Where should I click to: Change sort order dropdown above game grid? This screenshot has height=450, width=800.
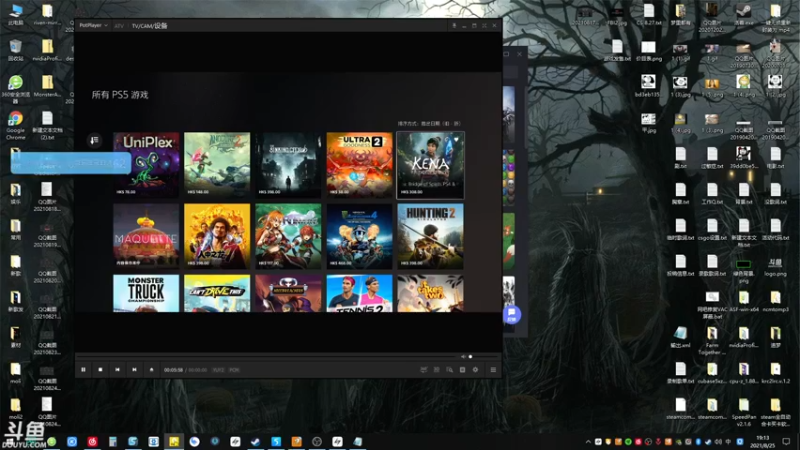429,123
